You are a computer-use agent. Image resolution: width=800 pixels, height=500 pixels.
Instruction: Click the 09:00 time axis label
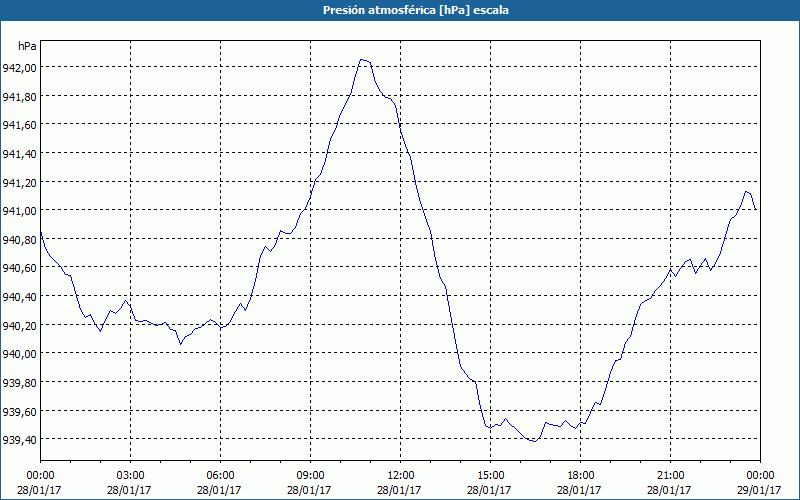tap(310, 476)
